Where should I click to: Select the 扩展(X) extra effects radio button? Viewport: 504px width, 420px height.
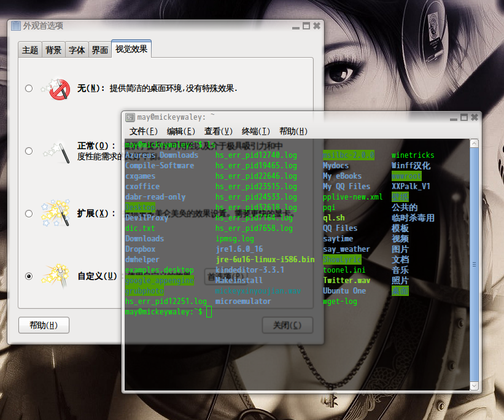point(29,214)
